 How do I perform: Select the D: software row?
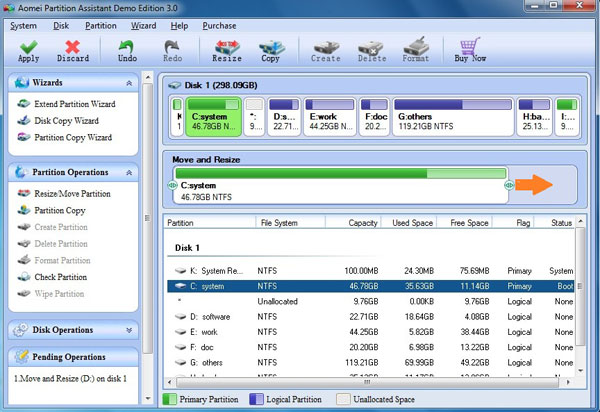370,317
